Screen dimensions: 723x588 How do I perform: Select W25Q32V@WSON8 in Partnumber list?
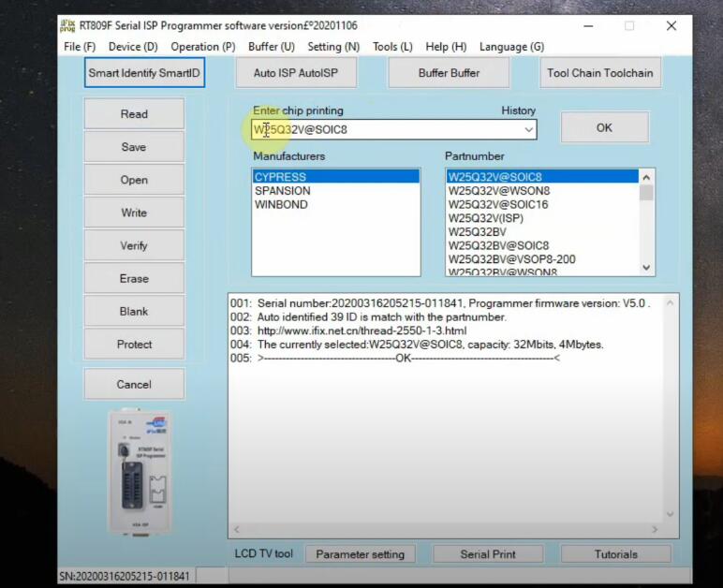point(542,191)
